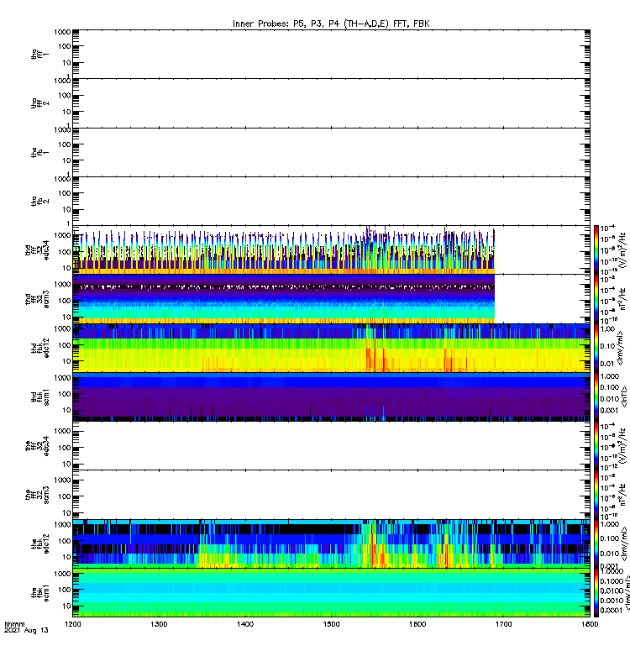
Task: Click the empty tha fb 2 plot panel
Action: [331, 201]
